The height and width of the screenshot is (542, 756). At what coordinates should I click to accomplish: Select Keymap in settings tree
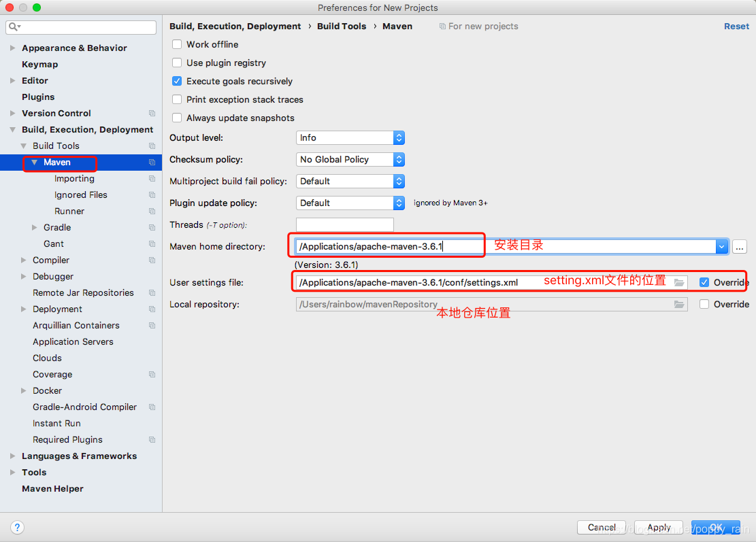pos(39,64)
